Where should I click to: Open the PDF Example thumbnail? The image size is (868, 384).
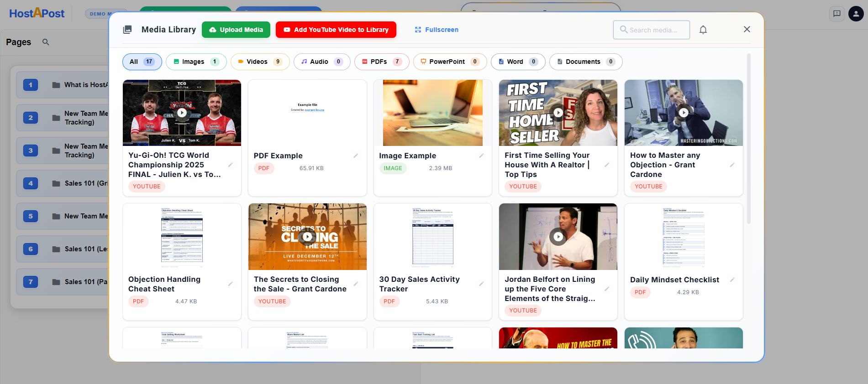point(307,113)
